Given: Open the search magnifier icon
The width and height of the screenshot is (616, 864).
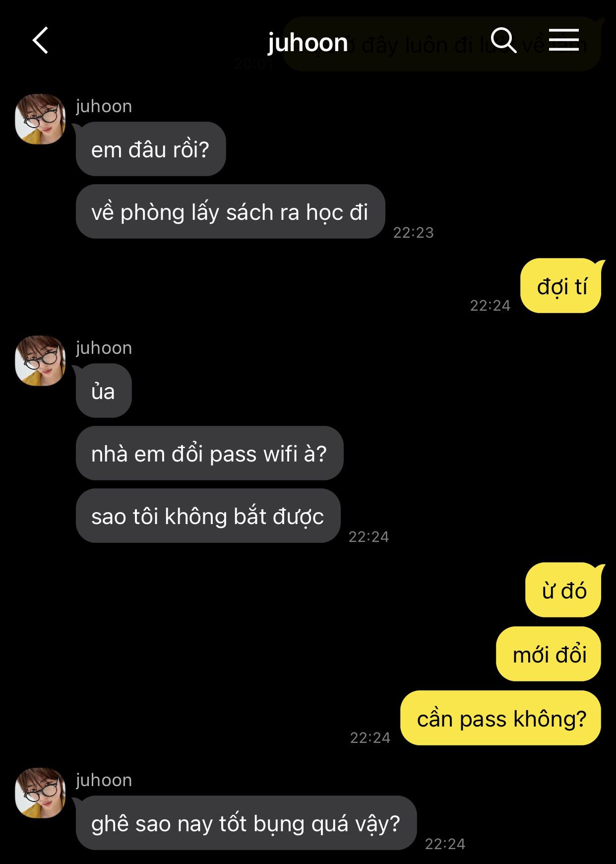Looking at the screenshot, I should pos(503,40).
